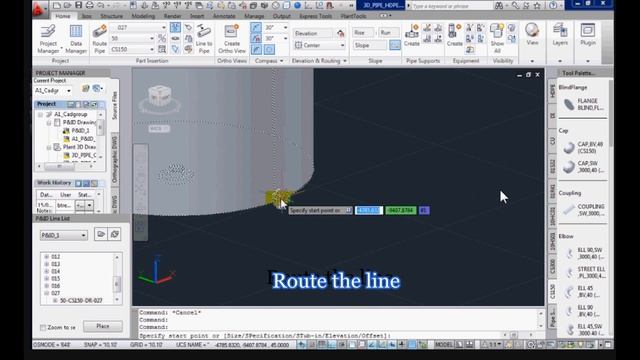This screenshot has height=360, width=640.
Task: Switch to the Render ribbon tab
Action: (173, 16)
